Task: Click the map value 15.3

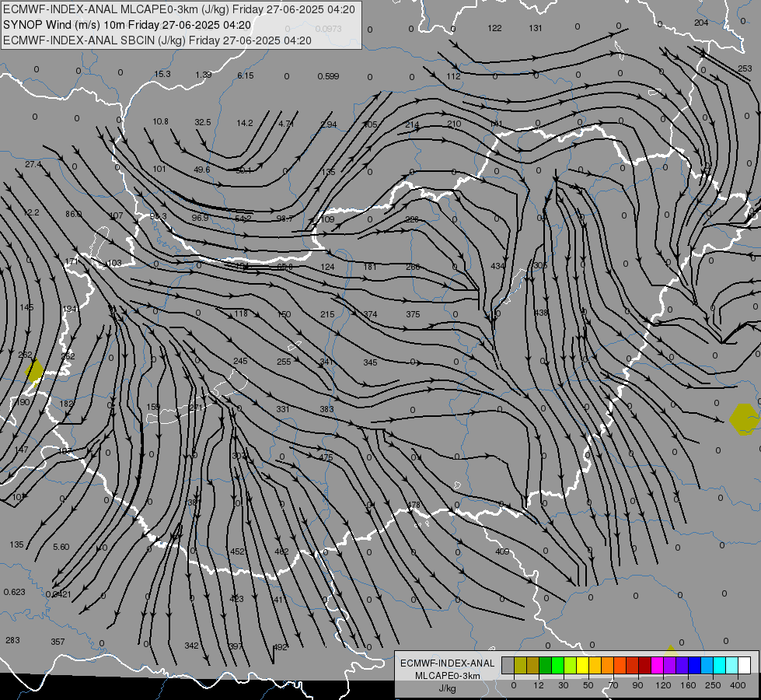Action: [162, 74]
